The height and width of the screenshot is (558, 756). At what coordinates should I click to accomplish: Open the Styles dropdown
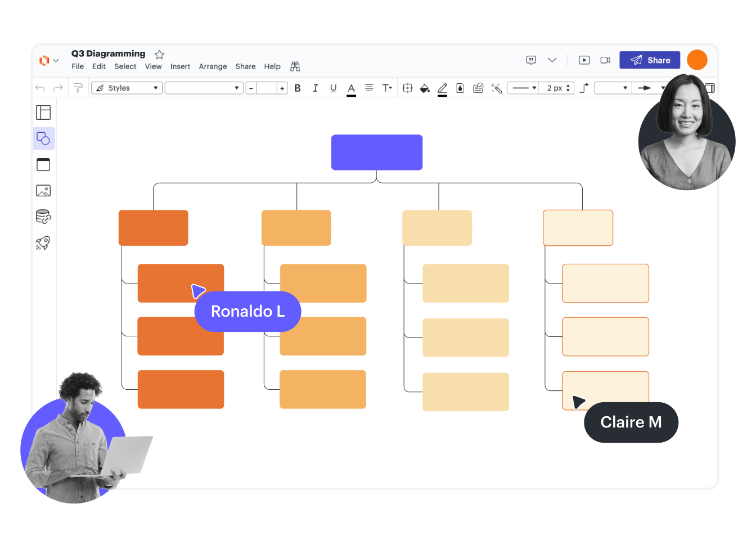pos(127,88)
